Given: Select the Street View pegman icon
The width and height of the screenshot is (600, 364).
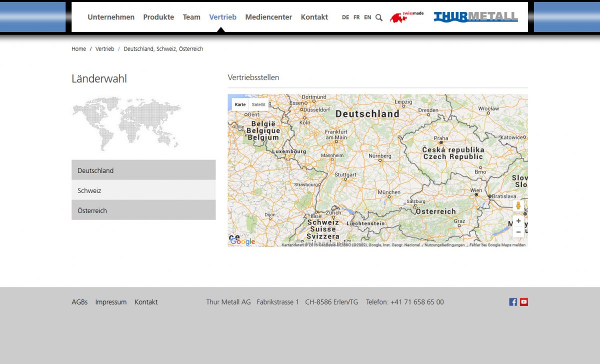Looking at the screenshot, I should tap(518, 205).
